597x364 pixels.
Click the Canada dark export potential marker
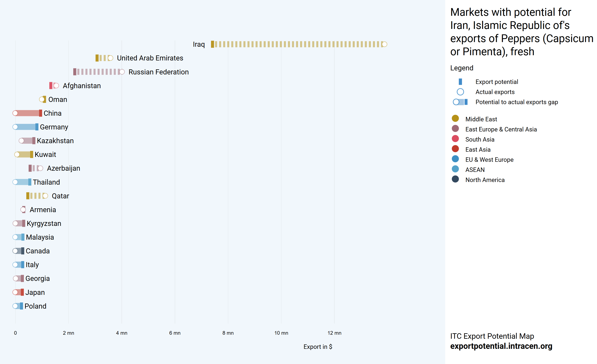[x=22, y=251]
